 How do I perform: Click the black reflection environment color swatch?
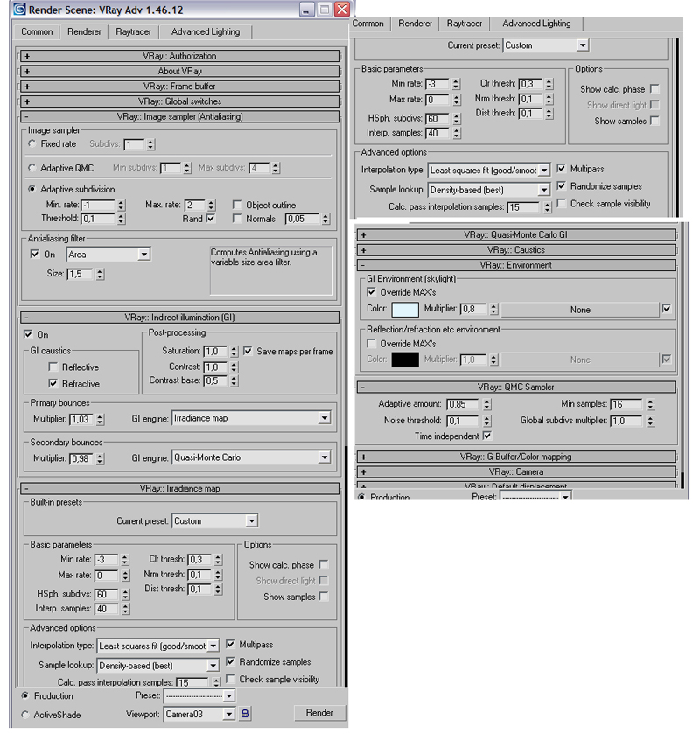pyautogui.click(x=405, y=360)
